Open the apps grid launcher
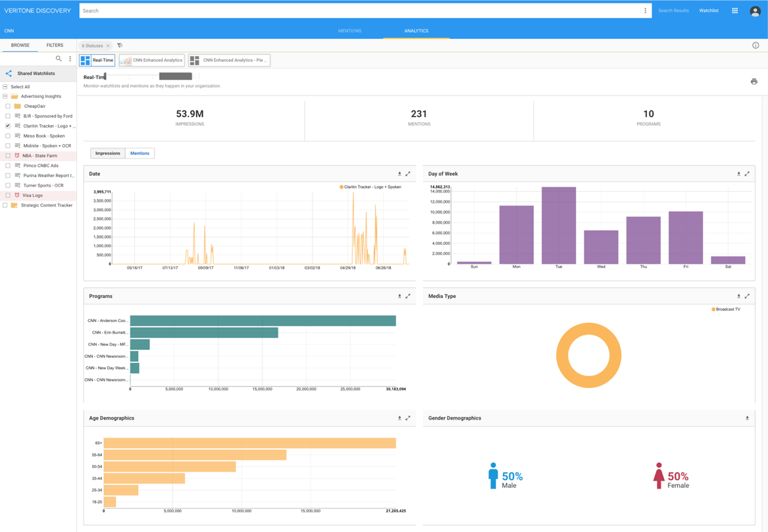 click(734, 11)
